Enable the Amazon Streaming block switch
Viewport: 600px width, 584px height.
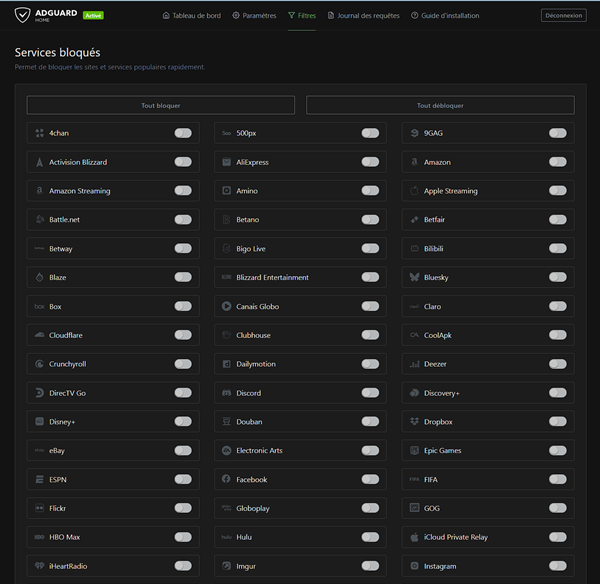click(x=183, y=191)
